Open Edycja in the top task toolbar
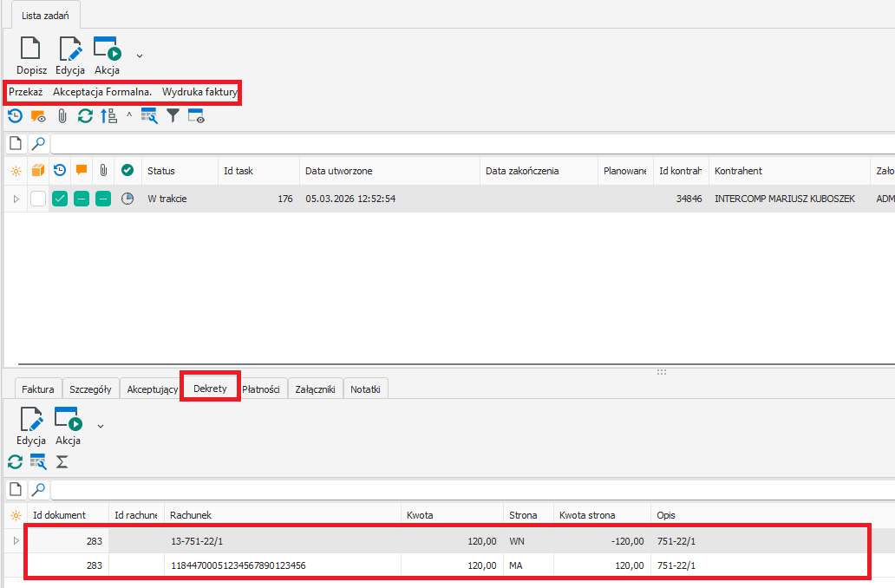895x588 pixels. (x=69, y=56)
